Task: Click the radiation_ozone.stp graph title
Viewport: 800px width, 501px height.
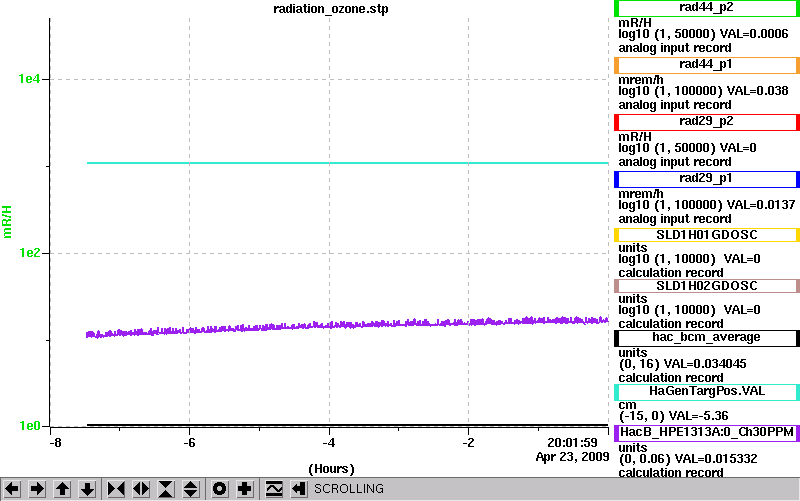Action: (x=331, y=9)
